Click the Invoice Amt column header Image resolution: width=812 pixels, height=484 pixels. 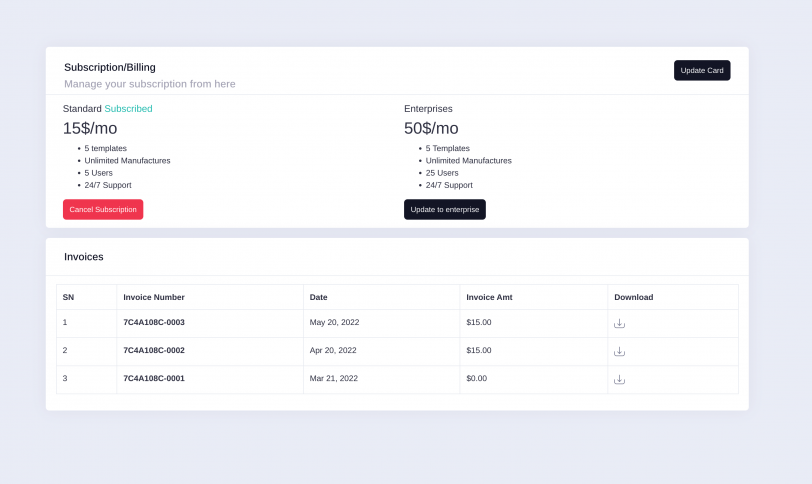(x=489, y=297)
